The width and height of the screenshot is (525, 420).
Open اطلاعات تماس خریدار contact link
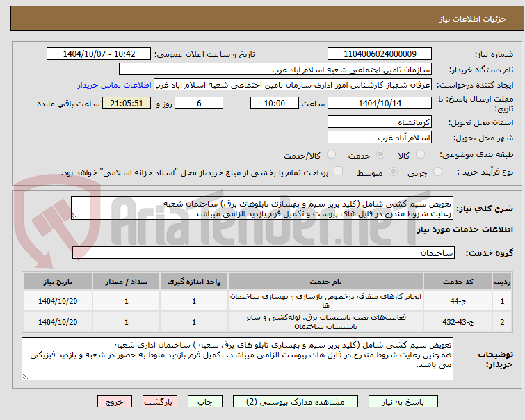tap(115, 85)
